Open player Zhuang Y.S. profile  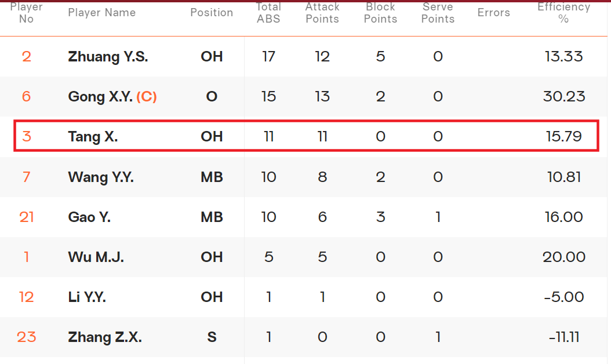[108, 57]
